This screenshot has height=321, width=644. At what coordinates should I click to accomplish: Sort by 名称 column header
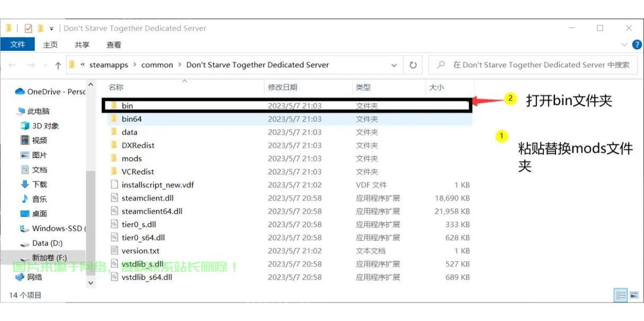(x=116, y=87)
